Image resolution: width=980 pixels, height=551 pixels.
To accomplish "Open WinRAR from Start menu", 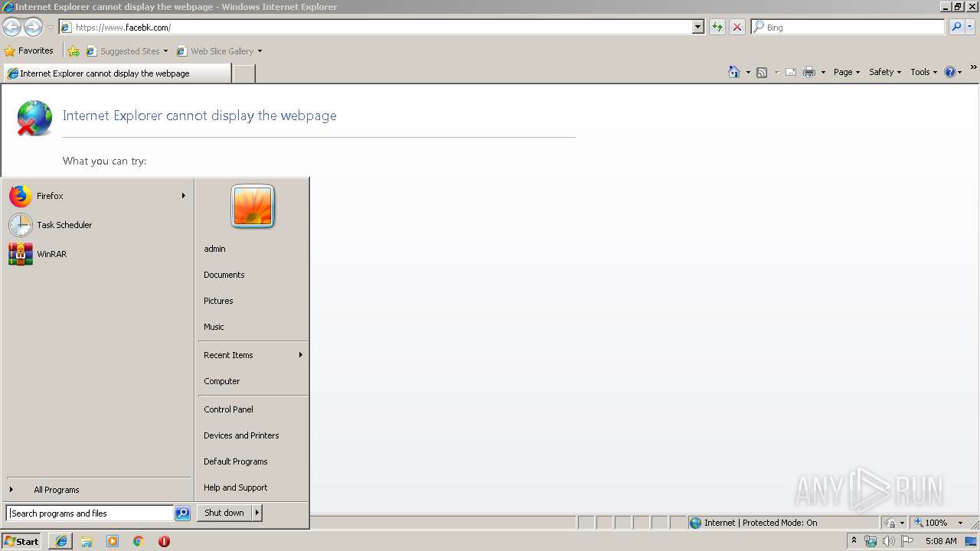I will click(x=97, y=254).
